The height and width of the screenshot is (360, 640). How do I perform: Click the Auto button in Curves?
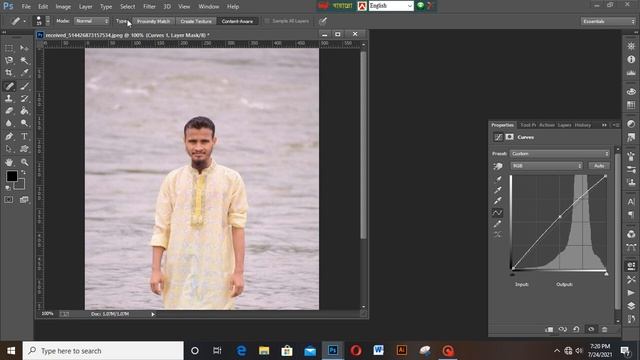point(599,166)
